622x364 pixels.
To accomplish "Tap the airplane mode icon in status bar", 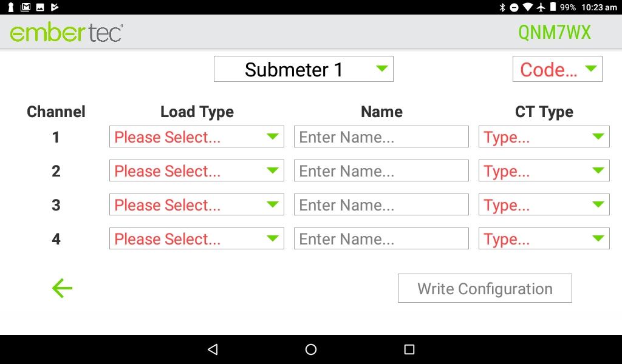I will pos(541,7).
